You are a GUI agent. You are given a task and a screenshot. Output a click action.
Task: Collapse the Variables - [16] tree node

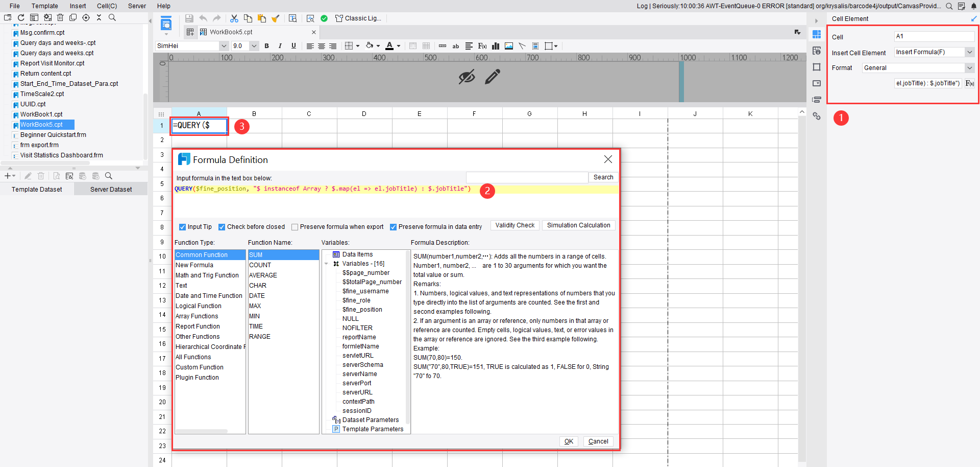click(327, 264)
